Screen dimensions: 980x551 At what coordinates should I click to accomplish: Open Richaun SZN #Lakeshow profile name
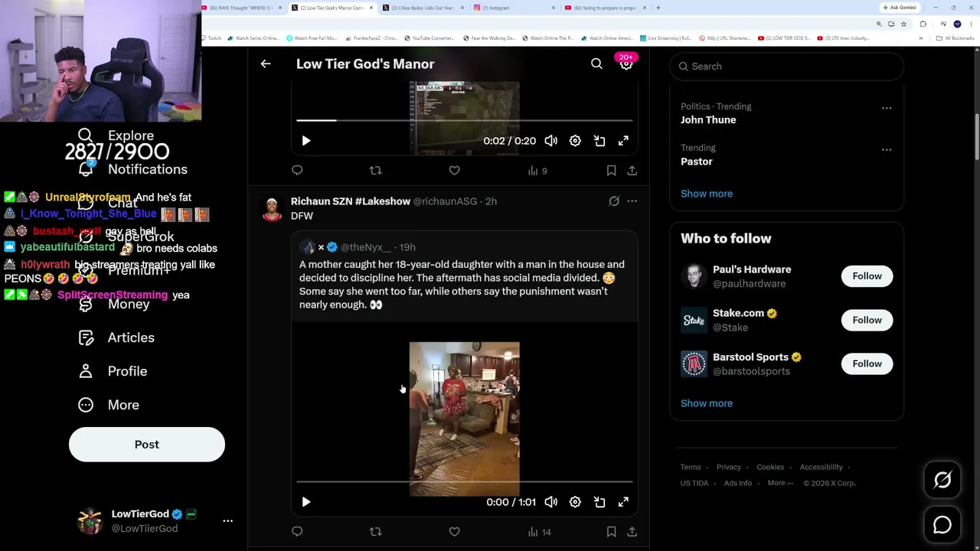coord(351,201)
